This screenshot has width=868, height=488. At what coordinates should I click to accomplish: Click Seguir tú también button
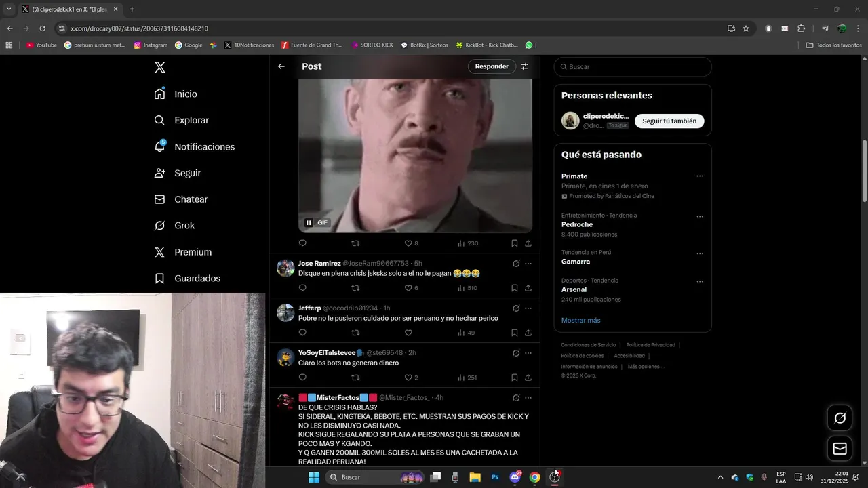click(669, 121)
